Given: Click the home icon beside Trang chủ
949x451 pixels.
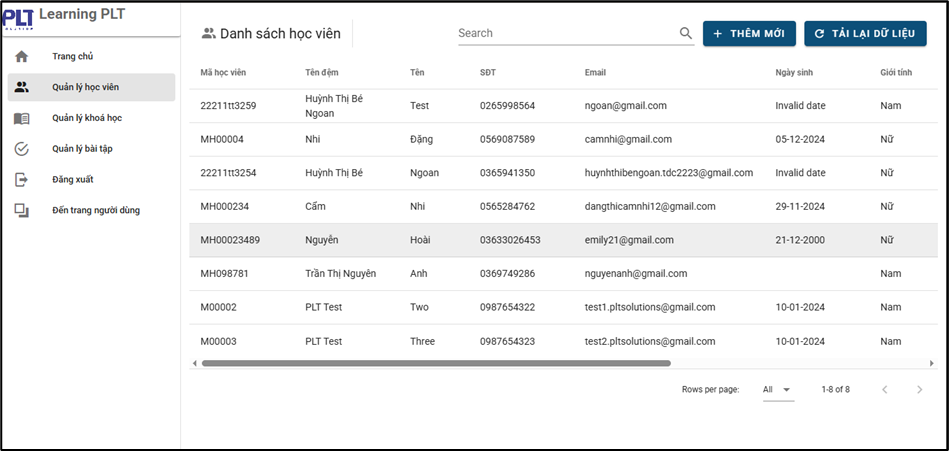Looking at the screenshot, I should tap(21, 56).
